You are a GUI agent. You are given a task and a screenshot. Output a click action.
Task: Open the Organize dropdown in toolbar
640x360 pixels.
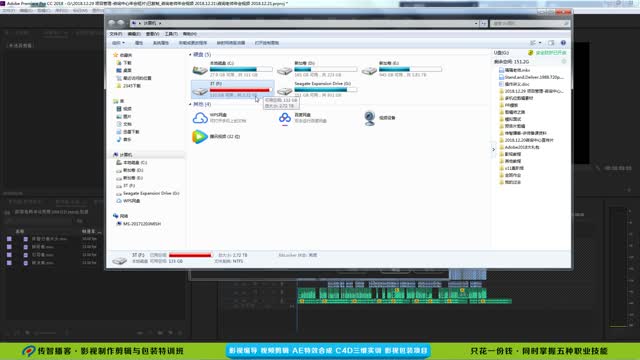[118, 43]
